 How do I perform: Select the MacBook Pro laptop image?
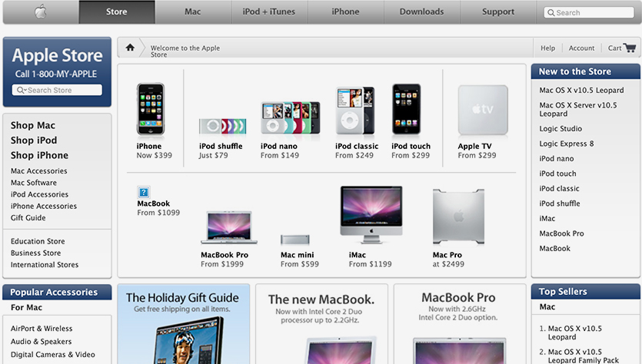tap(229, 227)
